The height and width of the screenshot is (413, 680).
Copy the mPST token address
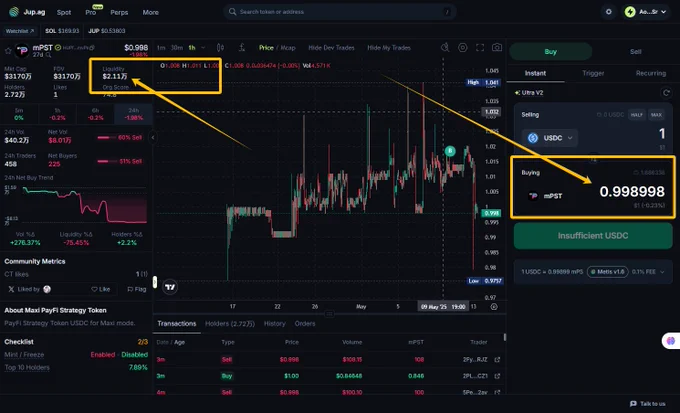pyautogui.click(x=92, y=48)
